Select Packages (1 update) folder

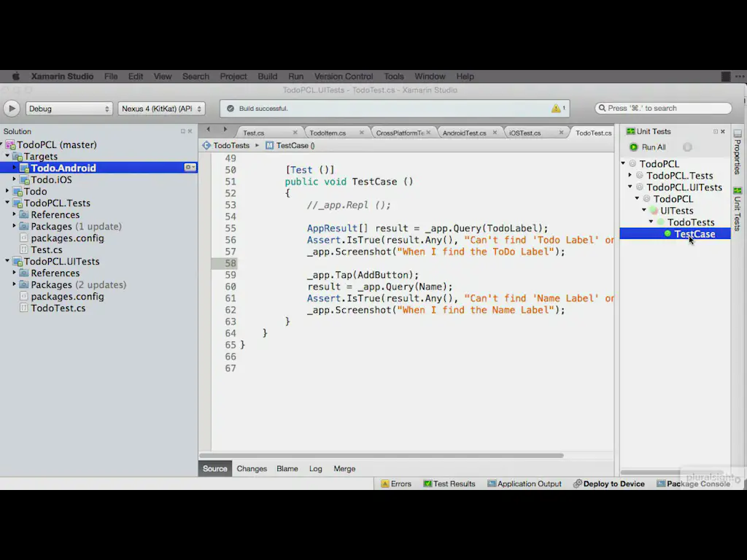pos(76,226)
